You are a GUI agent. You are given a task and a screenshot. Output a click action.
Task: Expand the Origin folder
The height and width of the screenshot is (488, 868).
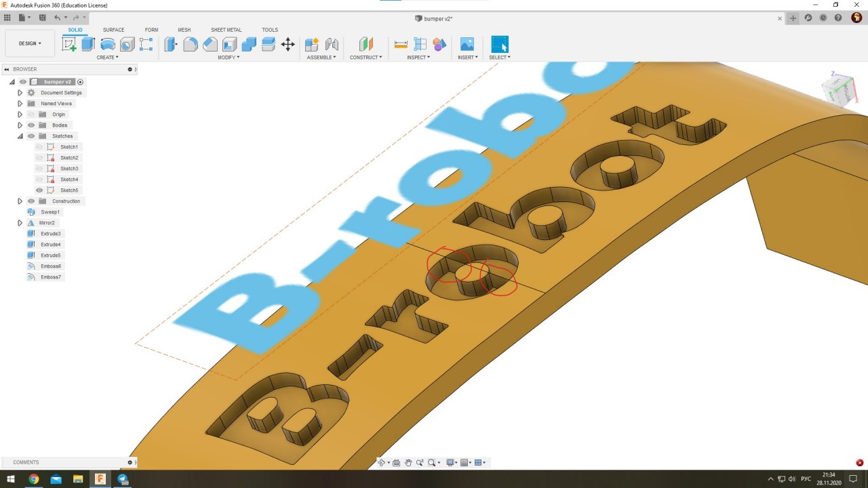20,115
